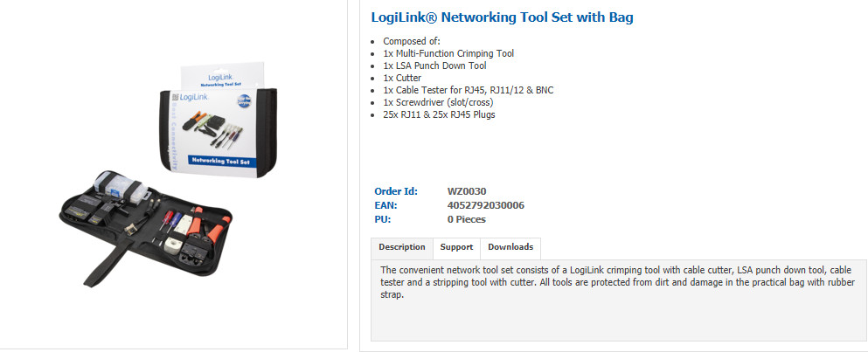Click the clear plug box in the open bag
The height and width of the screenshot is (352, 868).
(x=120, y=187)
